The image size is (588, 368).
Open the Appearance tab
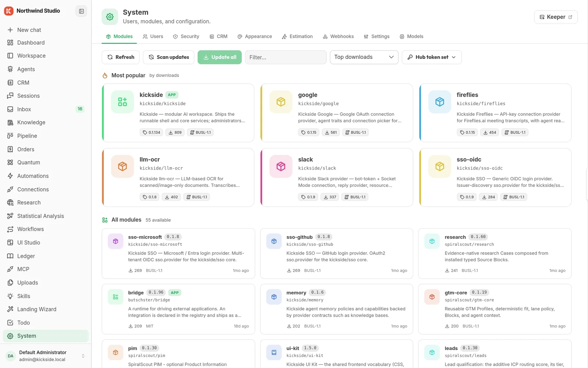(x=255, y=36)
